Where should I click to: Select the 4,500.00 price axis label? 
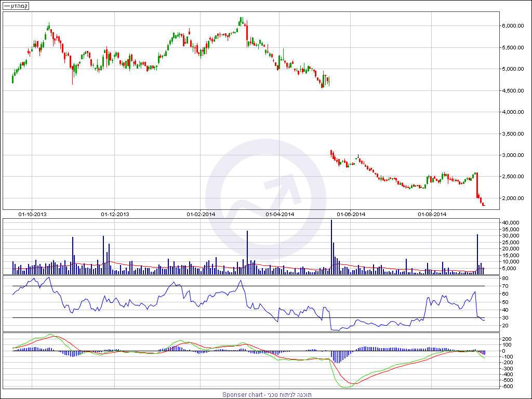click(513, 90)
